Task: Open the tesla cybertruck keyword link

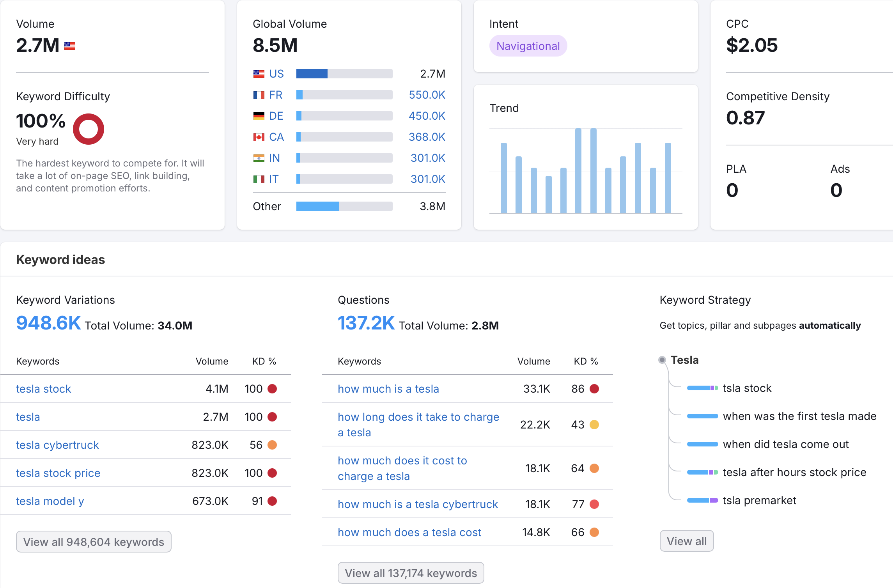Action: tap(57, 445)
